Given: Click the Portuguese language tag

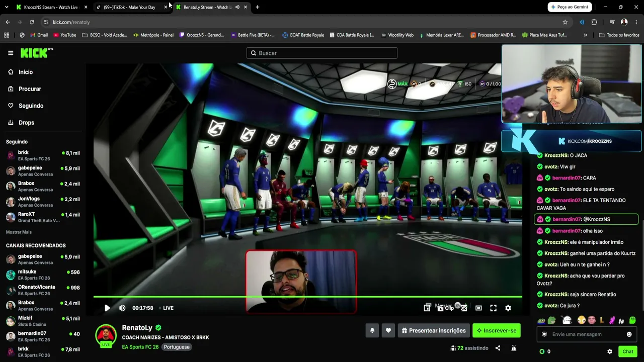Looking at the screenshot, I should tap(177, 347).
